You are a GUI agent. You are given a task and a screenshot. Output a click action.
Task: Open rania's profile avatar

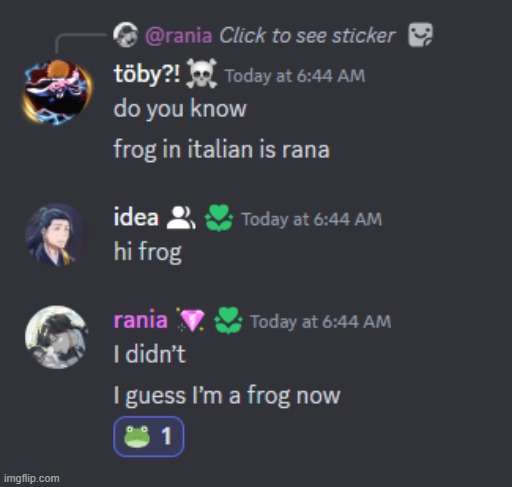coord(56,337)
